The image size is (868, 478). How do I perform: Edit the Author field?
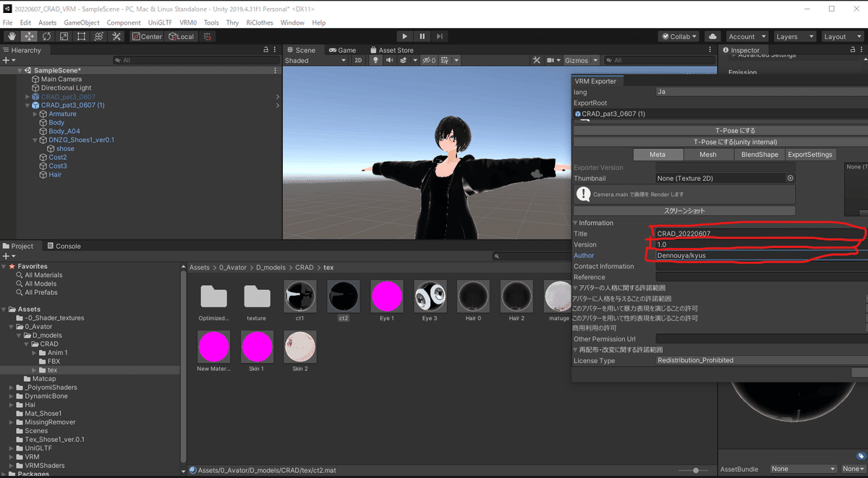point(761,255)
